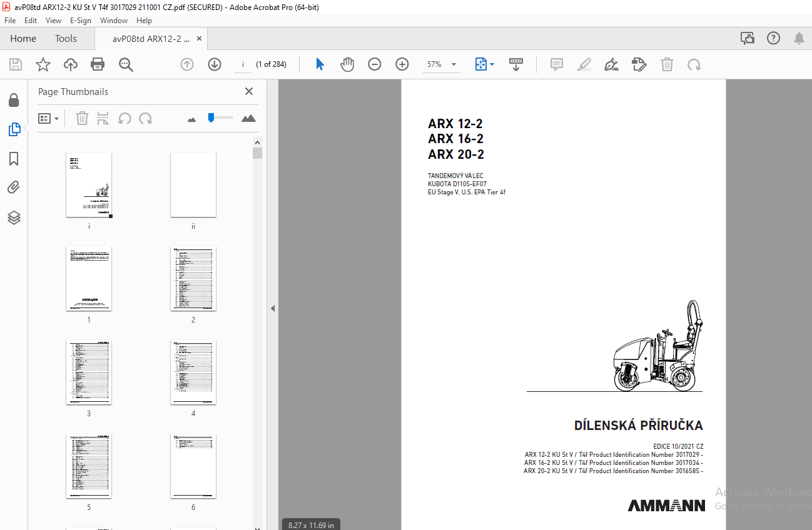The height and width of the screenshot is (530, 812).
Task: Click the Fit page display icon
Action: coord(480,64)
